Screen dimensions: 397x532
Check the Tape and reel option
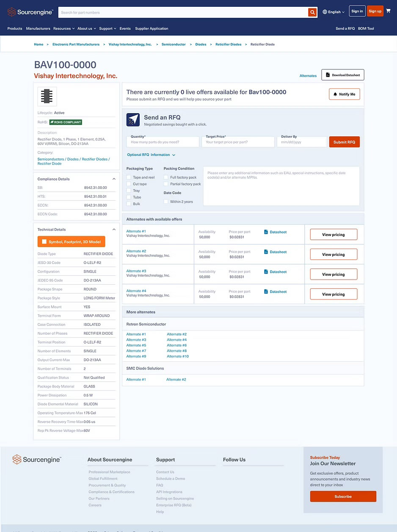pyautogui.click(x=129, y=177)
